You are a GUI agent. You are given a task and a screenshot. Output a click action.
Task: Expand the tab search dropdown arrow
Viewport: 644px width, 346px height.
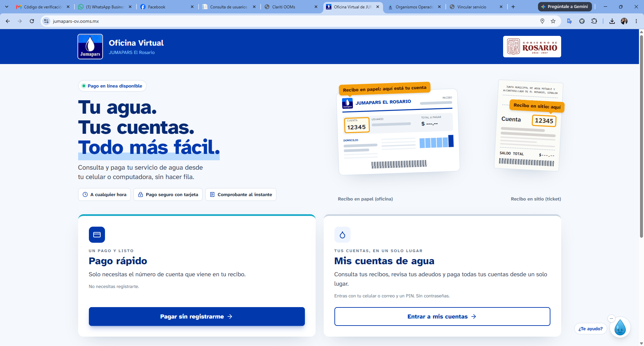click(x=7, y=7)
